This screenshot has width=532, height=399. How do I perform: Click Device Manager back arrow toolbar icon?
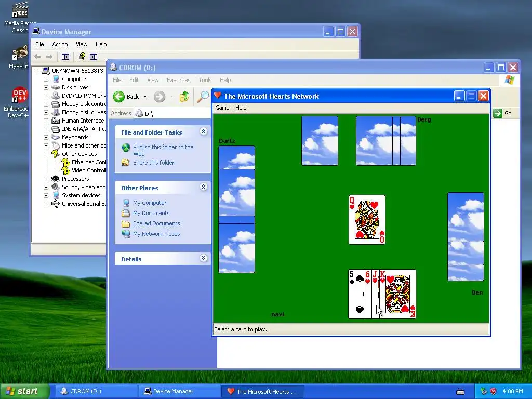(37, 57)
